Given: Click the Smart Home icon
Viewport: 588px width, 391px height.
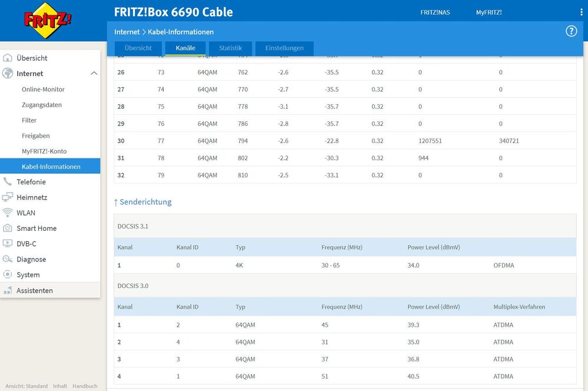Looking at the screenshot, I should click(x=8, y=228).
